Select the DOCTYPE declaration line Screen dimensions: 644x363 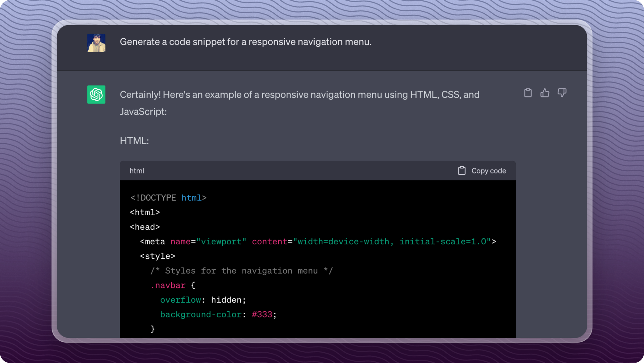click(168, 198)
